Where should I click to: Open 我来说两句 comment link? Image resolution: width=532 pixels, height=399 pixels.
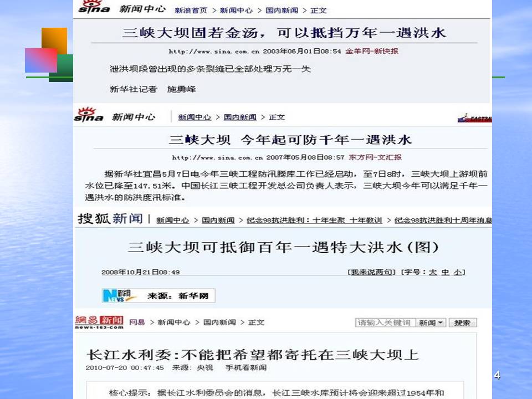click(371, 272)
